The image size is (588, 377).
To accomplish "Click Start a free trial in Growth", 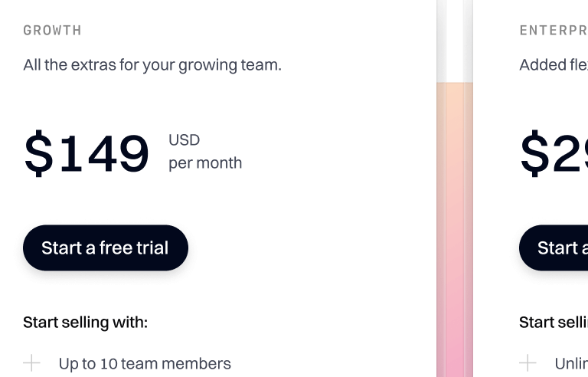I will [105, 248].
